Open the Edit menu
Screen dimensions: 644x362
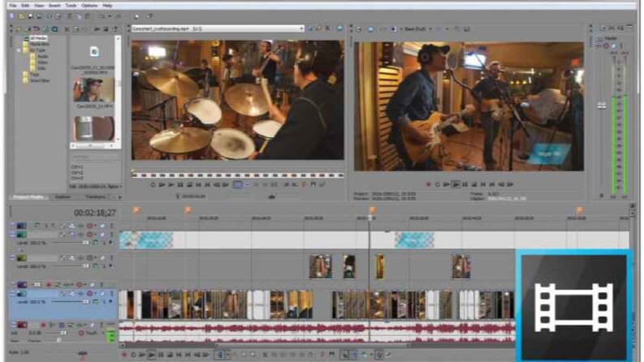click(25, 6)
